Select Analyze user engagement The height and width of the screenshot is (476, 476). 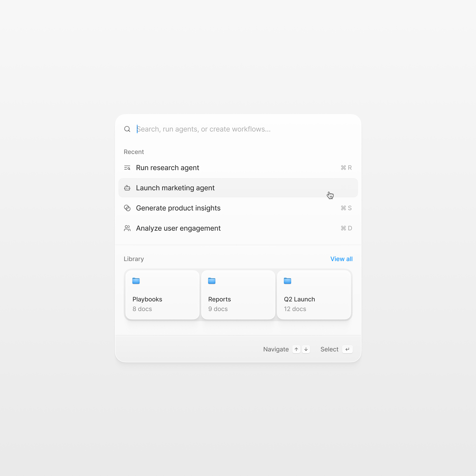point(178,228)
